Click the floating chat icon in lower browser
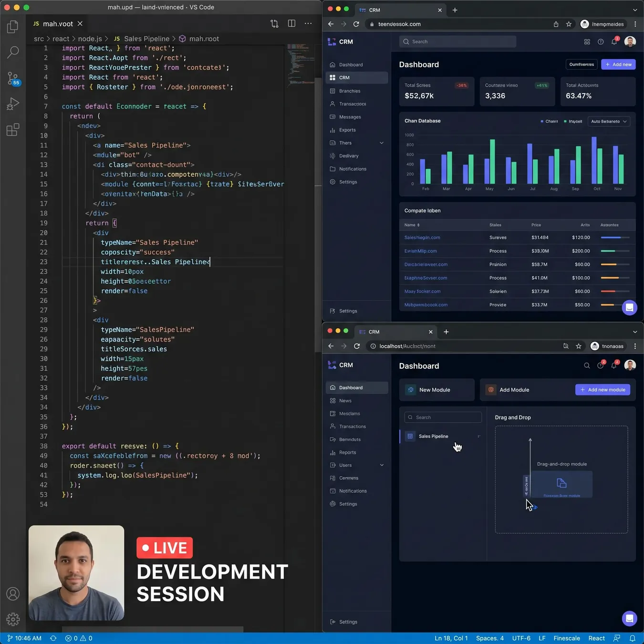This screenshot has height=644, width=644. pyautogui.click(x=630, y=619)
